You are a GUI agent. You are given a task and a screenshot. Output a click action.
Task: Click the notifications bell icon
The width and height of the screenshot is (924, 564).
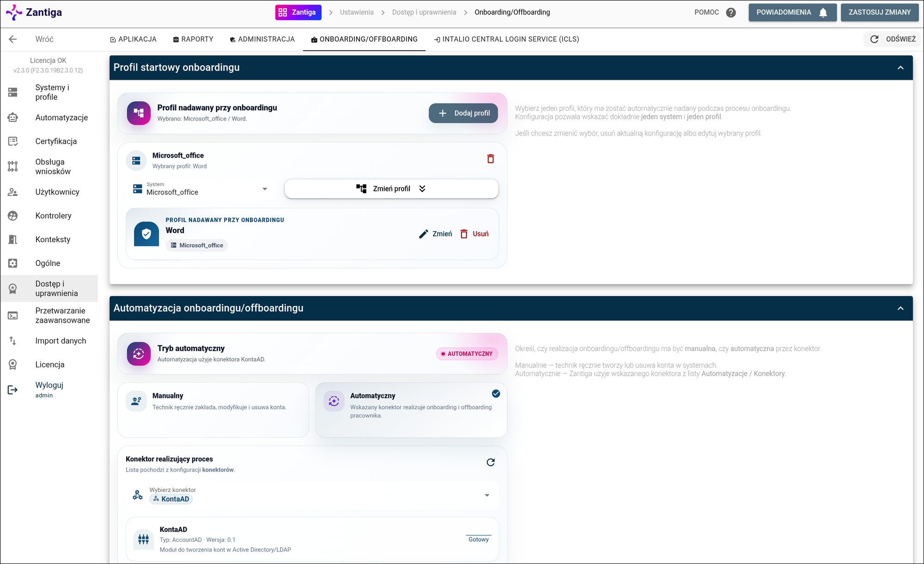[x=823, y=12]
